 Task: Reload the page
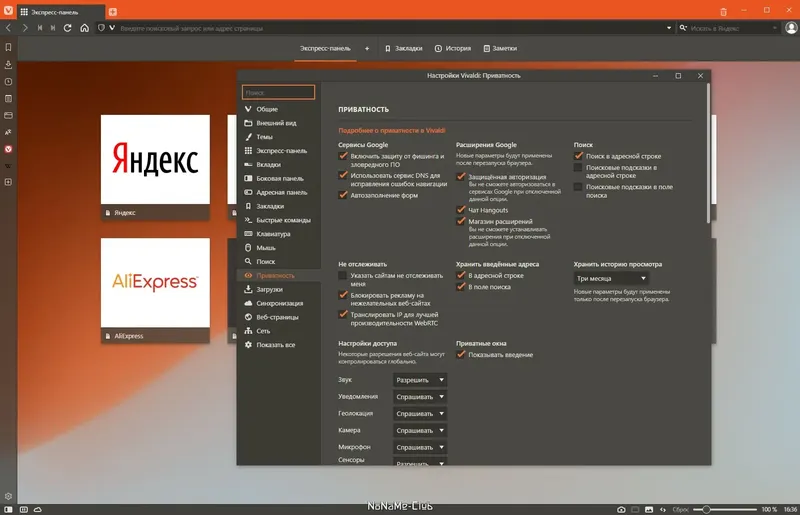[x=67, y=28]
